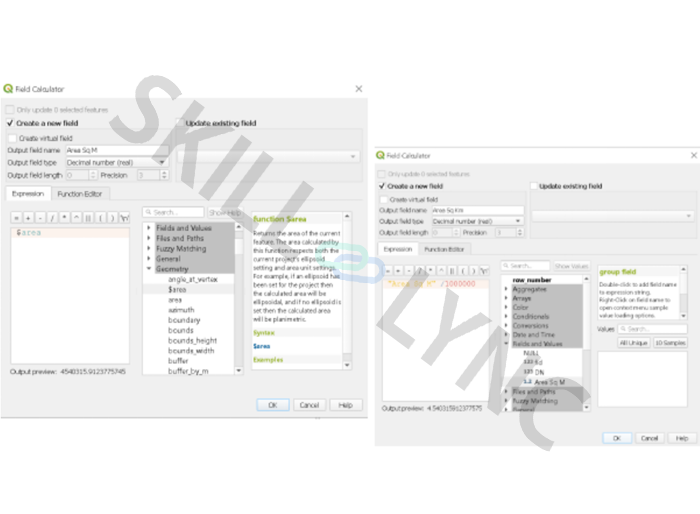This screenshot has height=514, width=700.
Task: Insert divide operator in Area Sq Km dialog
Action: 420,271
